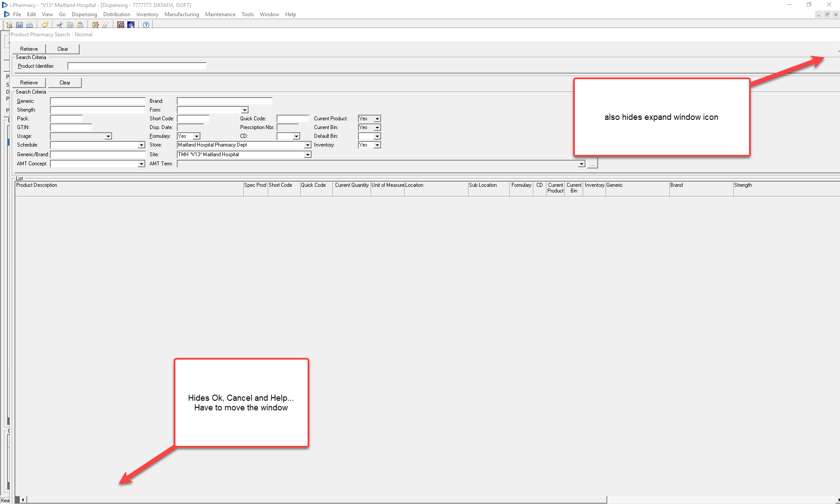The width and height of the screenshot is (840, 504).
Task: Expand the Inventory search criteria dropdown
Action: [x=377, y=145]
